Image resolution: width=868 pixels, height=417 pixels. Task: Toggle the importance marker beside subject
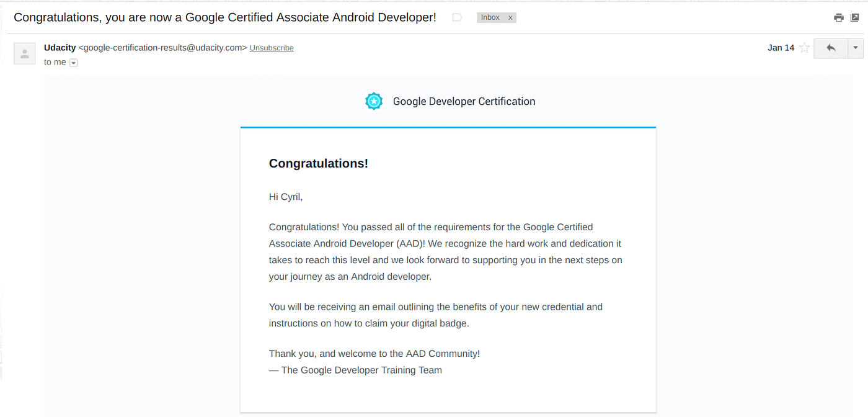pyautogui.click(x=457, y=17)
